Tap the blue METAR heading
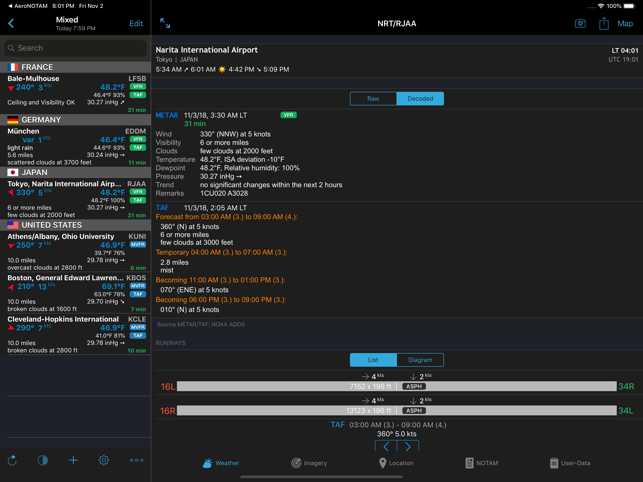This screenshot has width=643, height=482. pyautogui.click(x=166, y=115)
